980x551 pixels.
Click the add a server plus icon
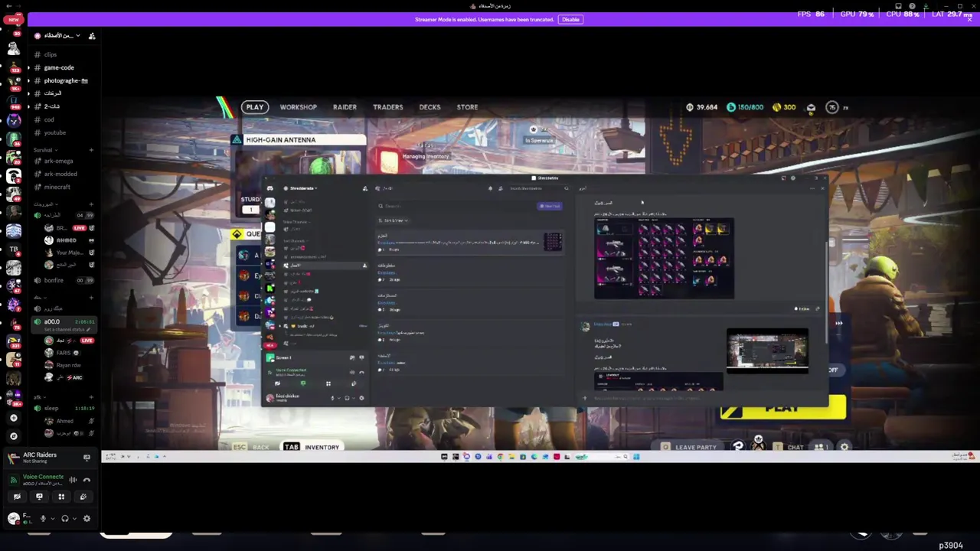click(x=13, y=418)
